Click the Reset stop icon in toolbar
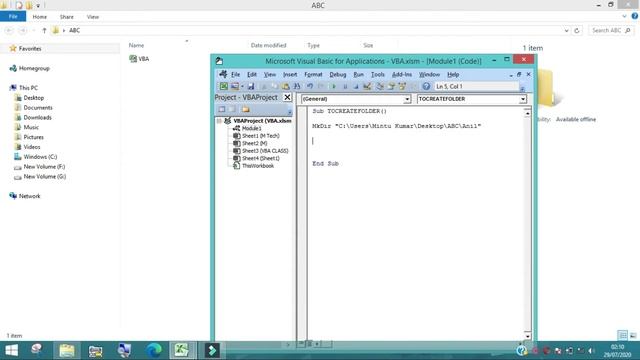 click(x=356, y=86)
